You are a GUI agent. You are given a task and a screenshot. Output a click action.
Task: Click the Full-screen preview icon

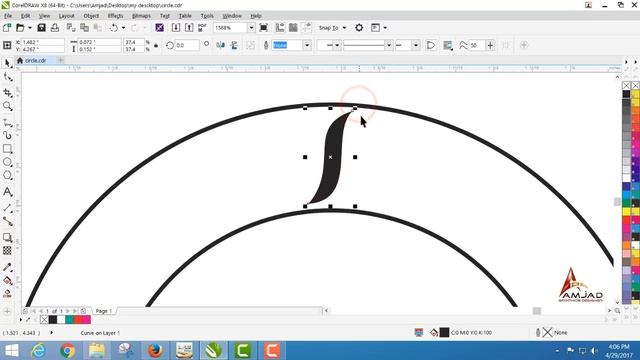coord(264,28)
